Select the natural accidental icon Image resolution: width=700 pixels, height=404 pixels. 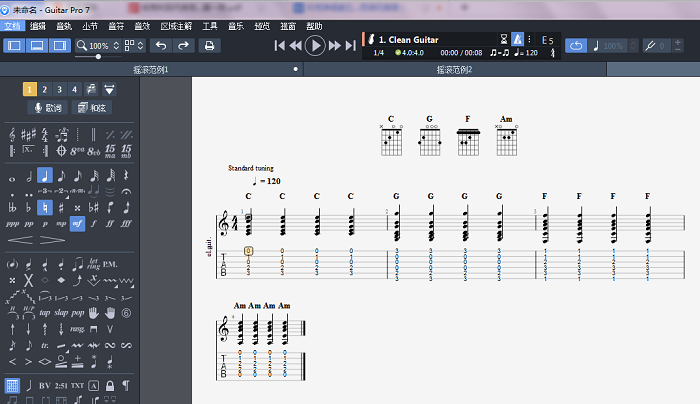(x=45, y=208)
